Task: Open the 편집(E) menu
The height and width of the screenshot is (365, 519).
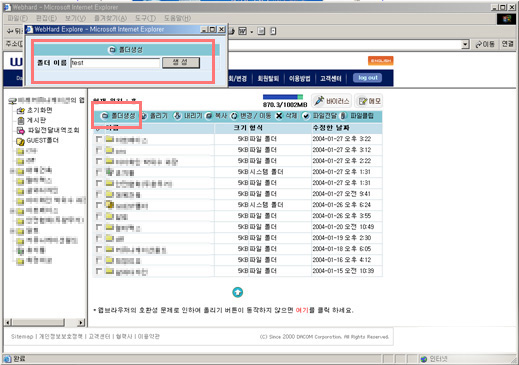Action: 46,18
